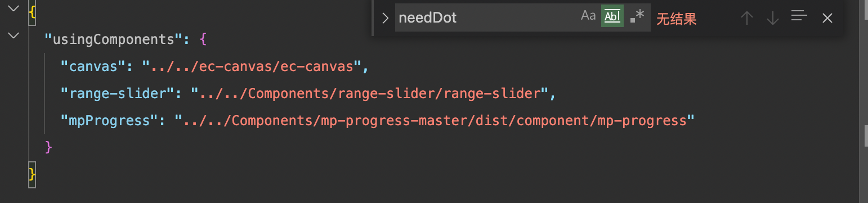Expand the replace field chevron

(x=385, y=18)
